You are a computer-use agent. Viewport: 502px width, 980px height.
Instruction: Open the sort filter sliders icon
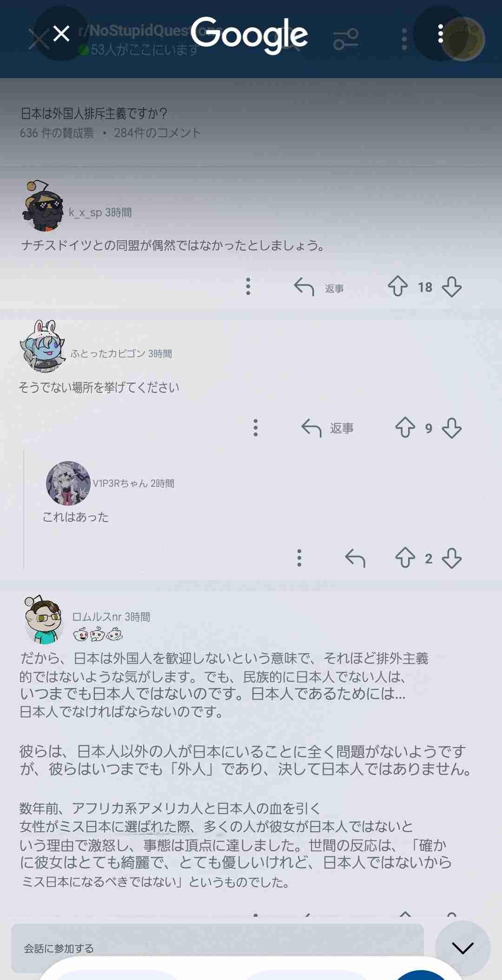click(346, 39)
